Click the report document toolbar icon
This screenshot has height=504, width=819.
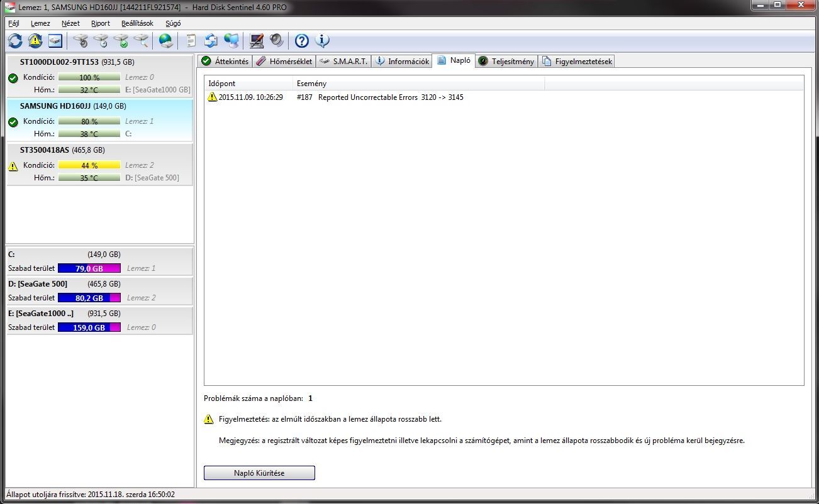pyautogui.click(x=191, y=41)
